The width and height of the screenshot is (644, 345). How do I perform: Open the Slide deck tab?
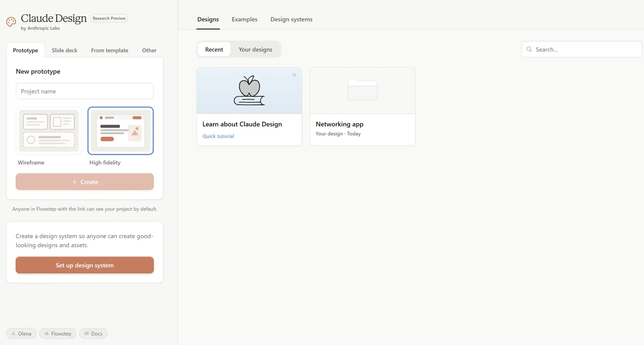point(64,50)
